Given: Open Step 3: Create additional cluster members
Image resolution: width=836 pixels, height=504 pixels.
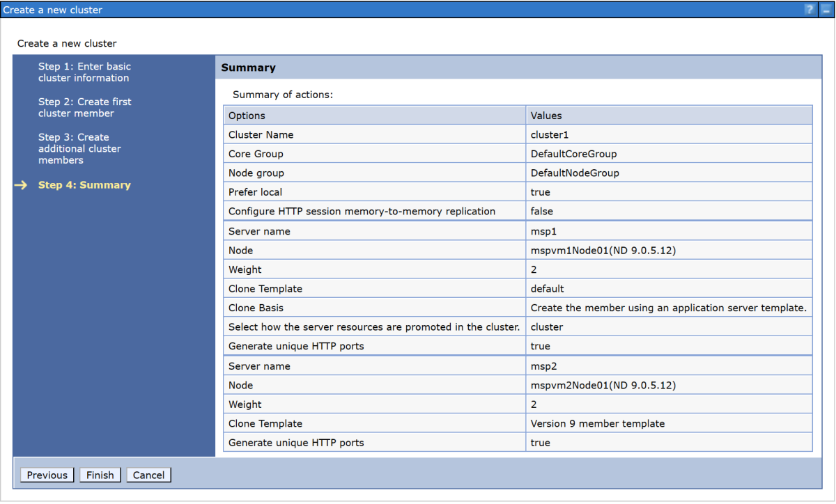Looking at the screenshot, I should coord(79,148).
